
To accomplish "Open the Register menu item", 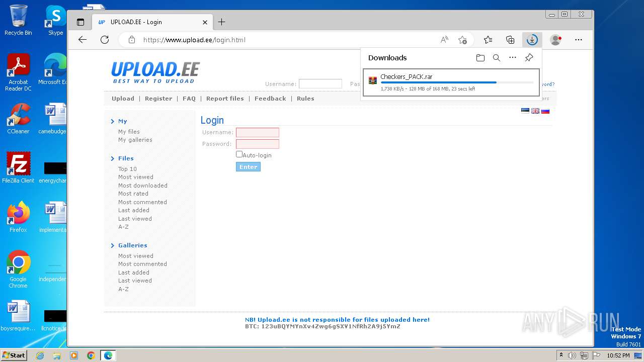I will 158,99.
